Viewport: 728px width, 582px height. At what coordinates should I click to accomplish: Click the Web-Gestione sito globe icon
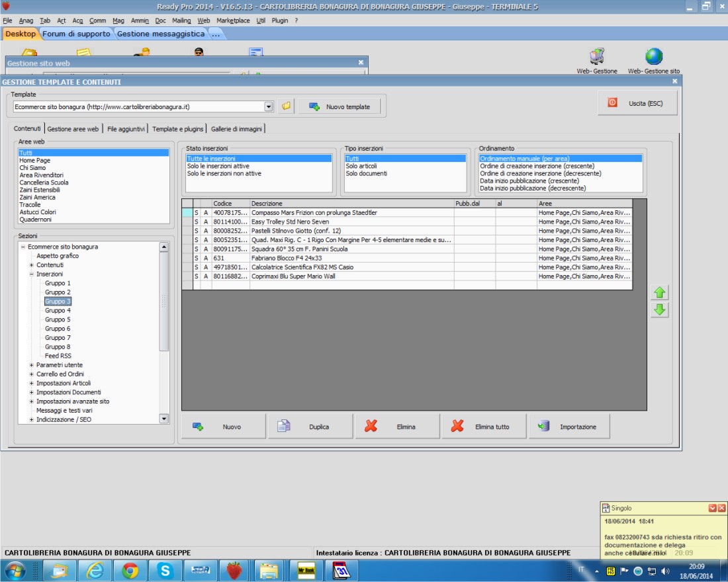654,57
